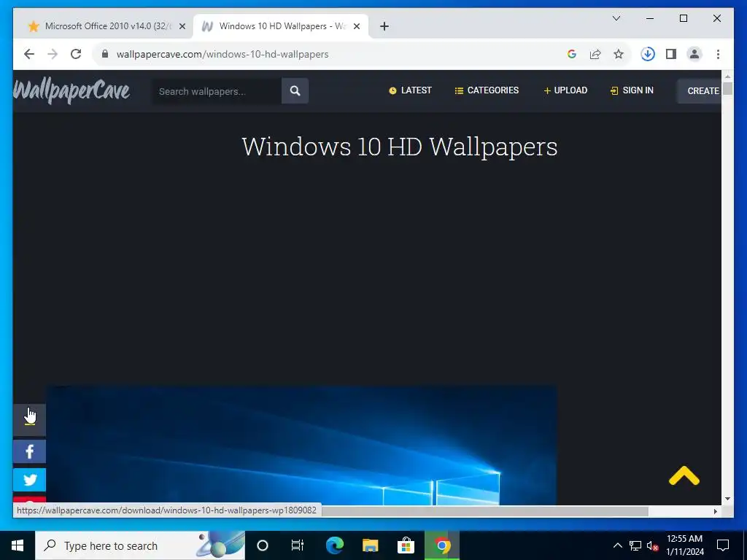
Task: Reload the wallpapercave page
Action: click(76, 54)
